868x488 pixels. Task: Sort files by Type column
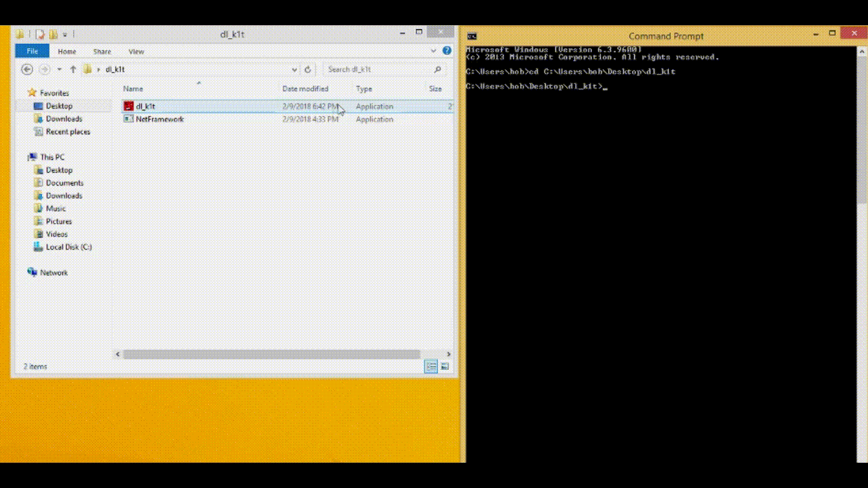(364, 89)
